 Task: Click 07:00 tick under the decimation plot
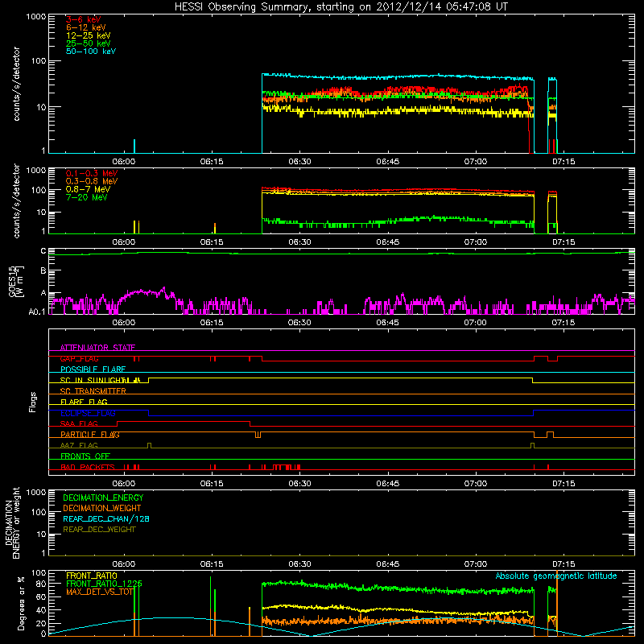[x=476, y=564]
